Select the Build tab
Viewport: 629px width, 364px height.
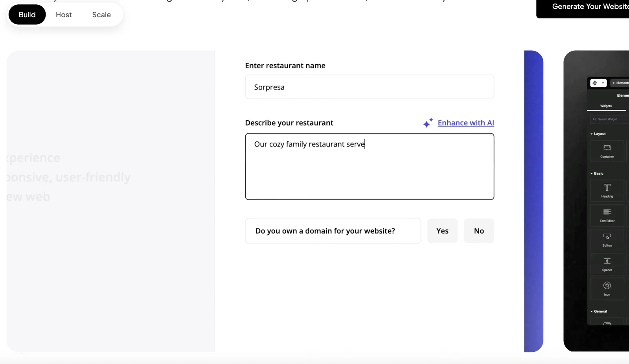(27, 15)
